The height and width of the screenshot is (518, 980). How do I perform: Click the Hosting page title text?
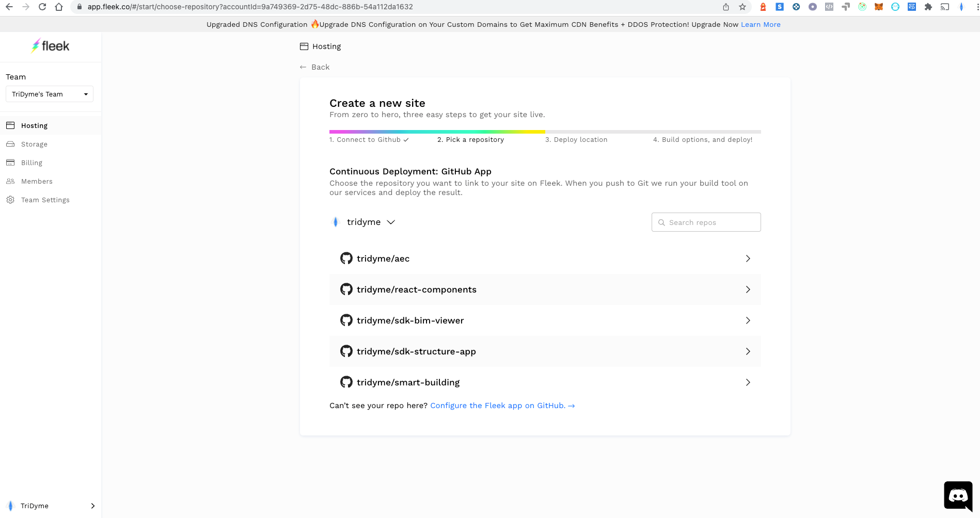click(x=326, y=46)
